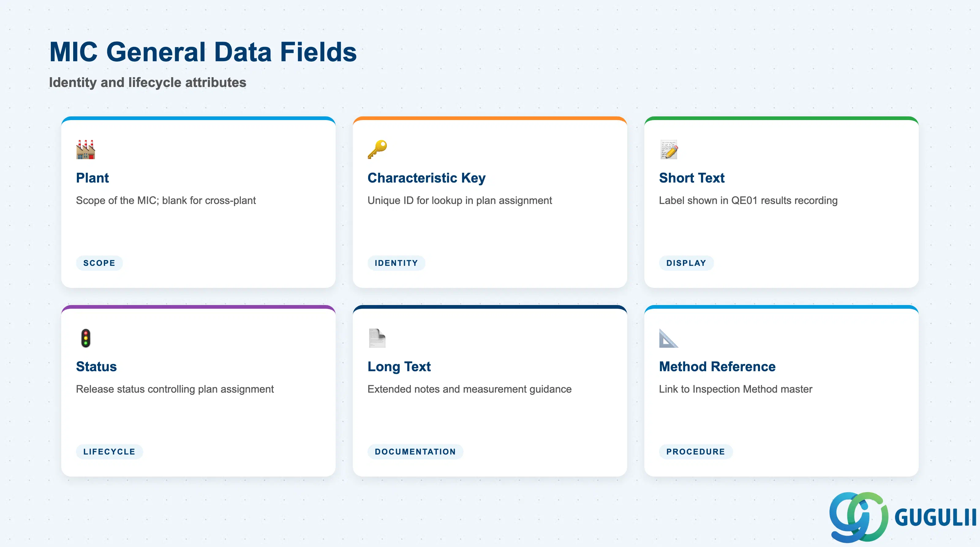Click the Plant card title
The image size is (980, 547).
[92, 178]
